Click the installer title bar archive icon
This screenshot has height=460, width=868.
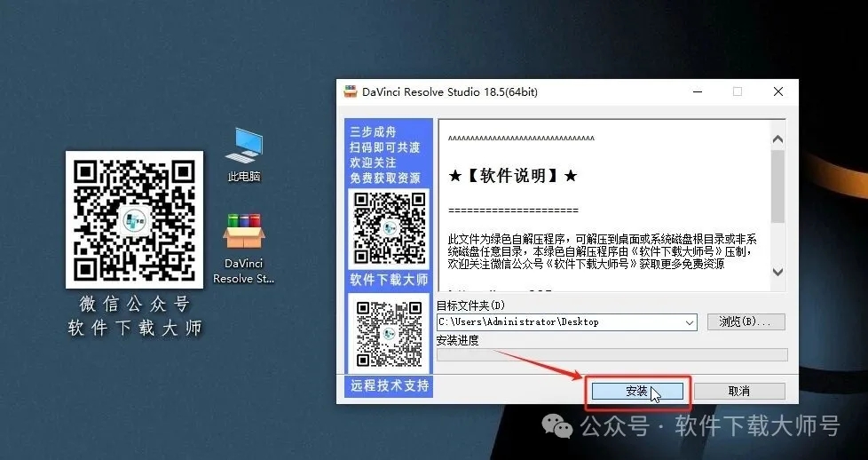click(351, 91)
